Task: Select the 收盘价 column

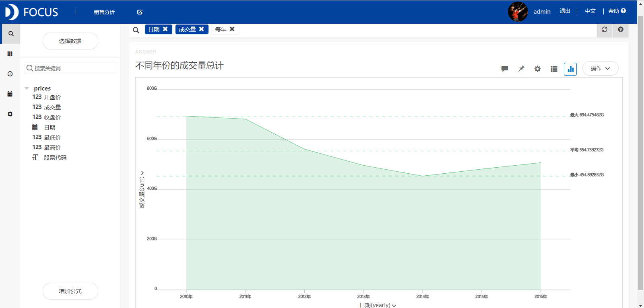Action: tap(52, 117)
